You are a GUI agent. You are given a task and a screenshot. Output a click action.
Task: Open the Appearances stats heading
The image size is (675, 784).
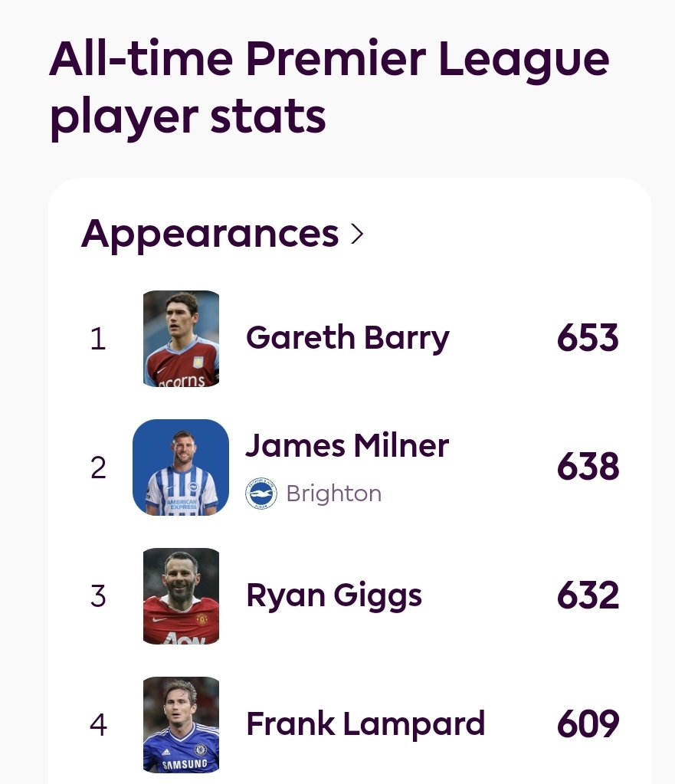pos(210,235)
